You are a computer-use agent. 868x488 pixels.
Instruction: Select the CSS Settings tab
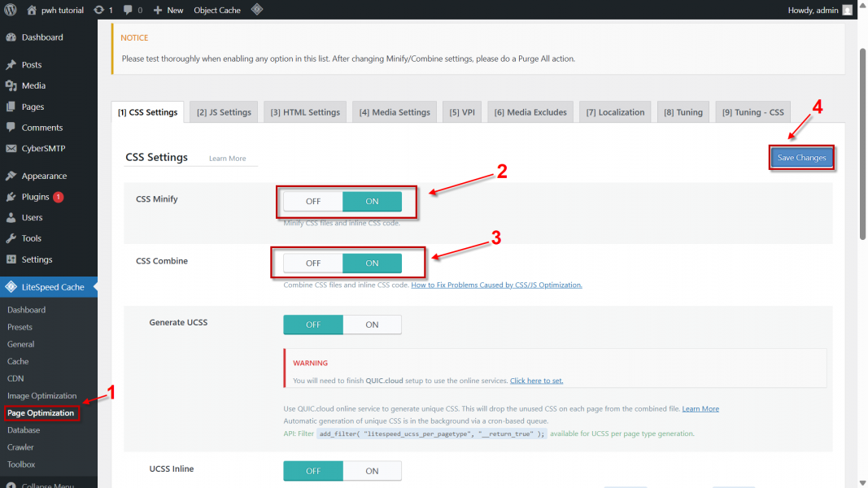pos(148,111)
